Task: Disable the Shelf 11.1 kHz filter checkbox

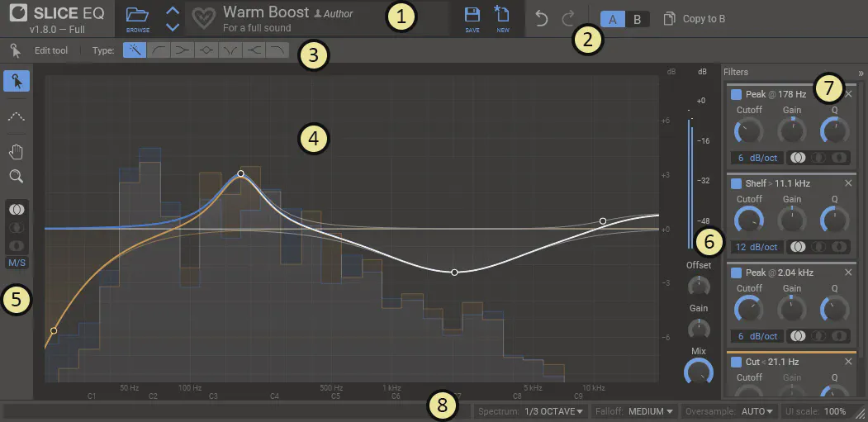Action: coord(736,183)
